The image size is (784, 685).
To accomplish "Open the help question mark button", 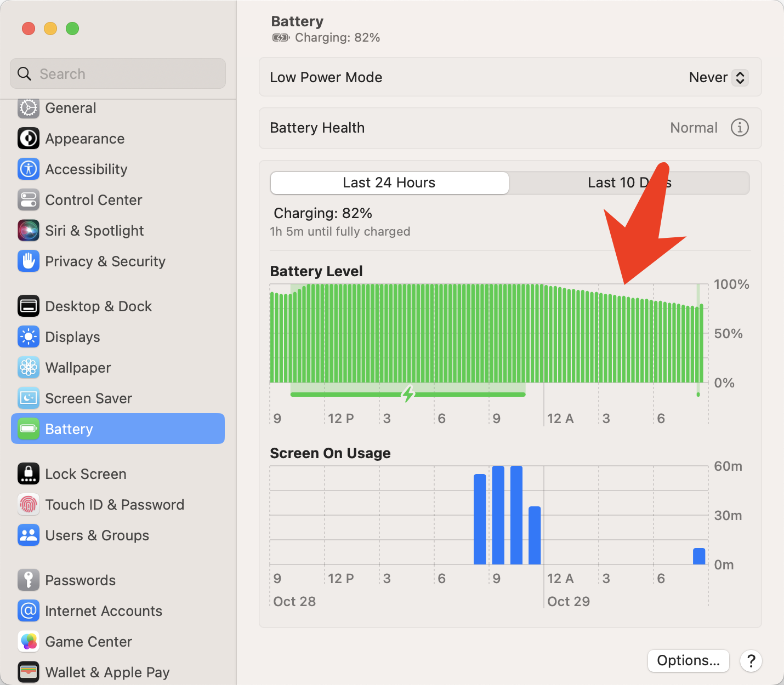I will coord(751,661).
